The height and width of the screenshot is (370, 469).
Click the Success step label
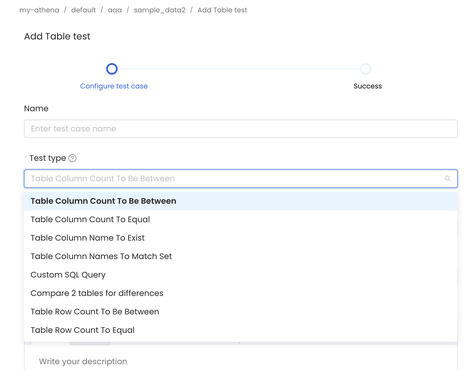coord(368,86)
